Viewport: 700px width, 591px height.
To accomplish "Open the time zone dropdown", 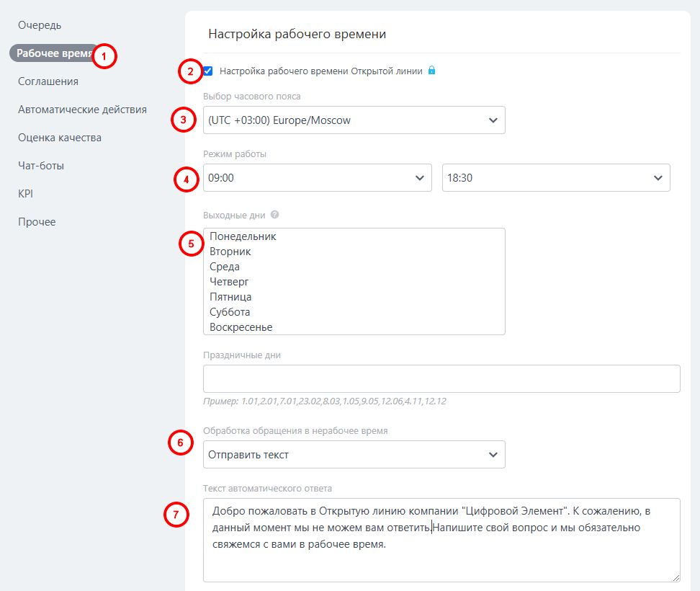I will pos(354,120).
